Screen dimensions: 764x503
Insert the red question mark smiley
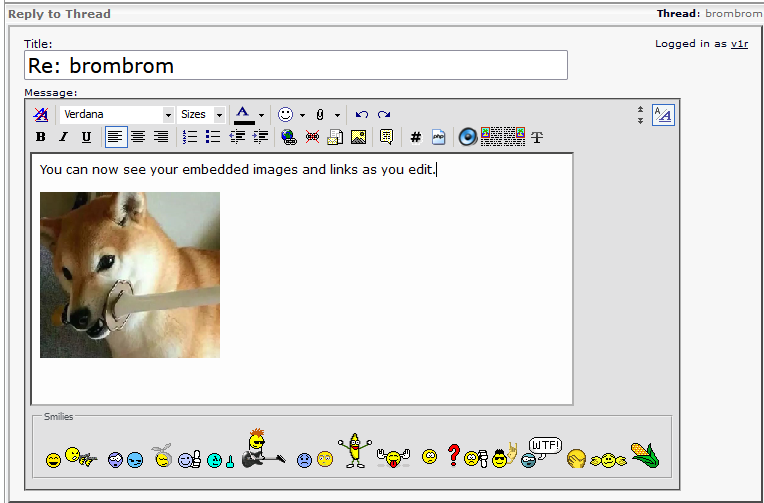point(454,456)
